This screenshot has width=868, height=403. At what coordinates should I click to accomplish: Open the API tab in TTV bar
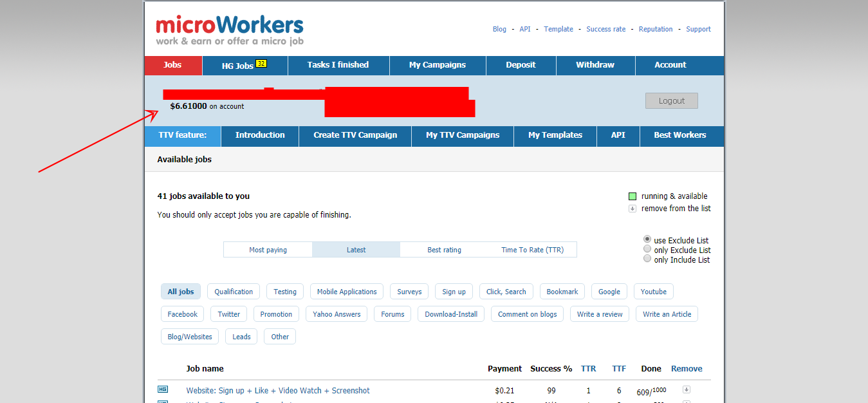coord(618,135)
